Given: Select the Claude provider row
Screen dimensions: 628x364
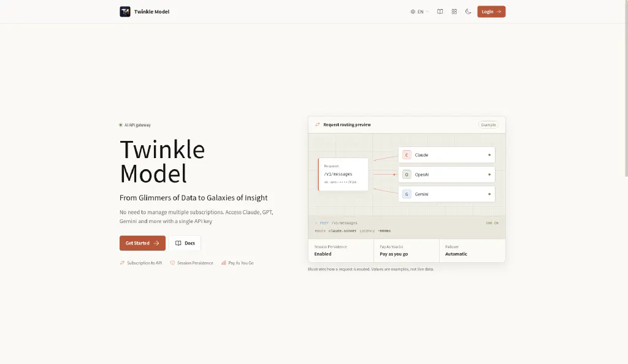Looking at the screenshot, I should (446, 155).
